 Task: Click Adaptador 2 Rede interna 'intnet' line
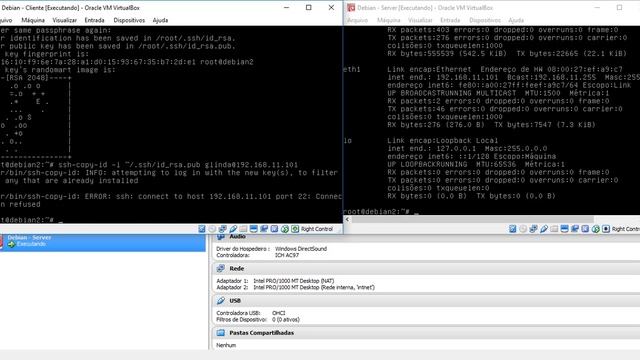tap(296, 287)
